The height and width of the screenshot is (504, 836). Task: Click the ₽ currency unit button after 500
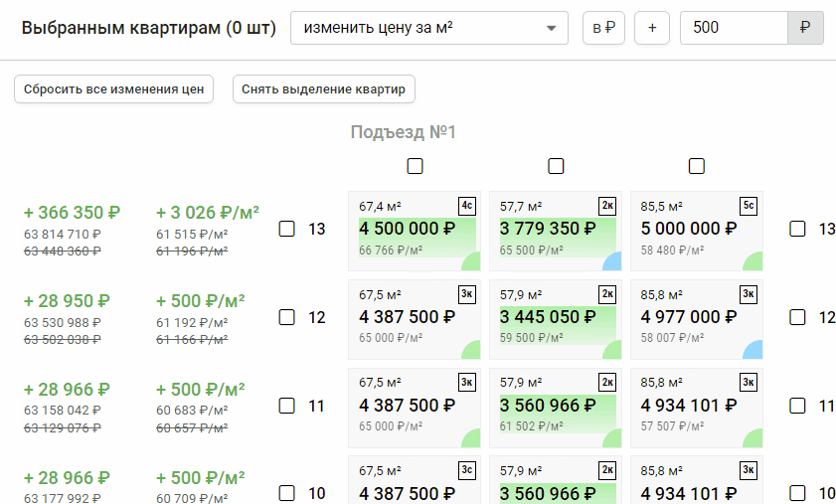pyautogui.click(x=804, y=28)
